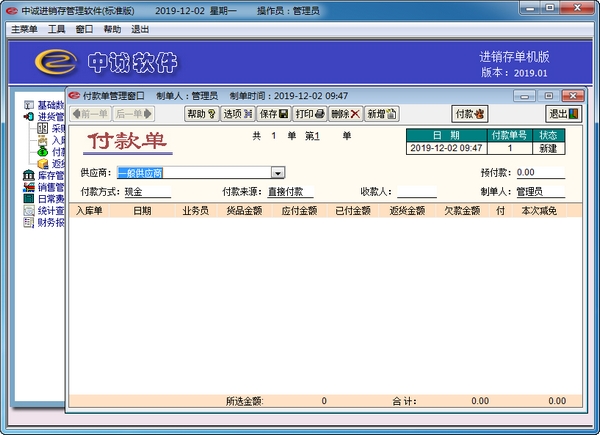The width and height of the screenshot is (600, 435).
Task: Open the 窗口 window menu
Action: pyautogui.click(x=84, y=29)
